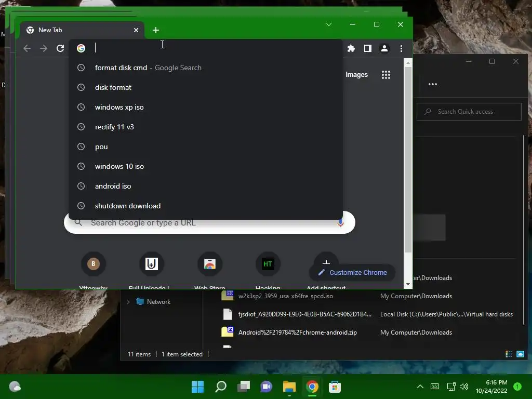This screenshot has height=399, width=532.
Task: Switch Explorer to large thumbnails view icon
Action: point(520,354)
